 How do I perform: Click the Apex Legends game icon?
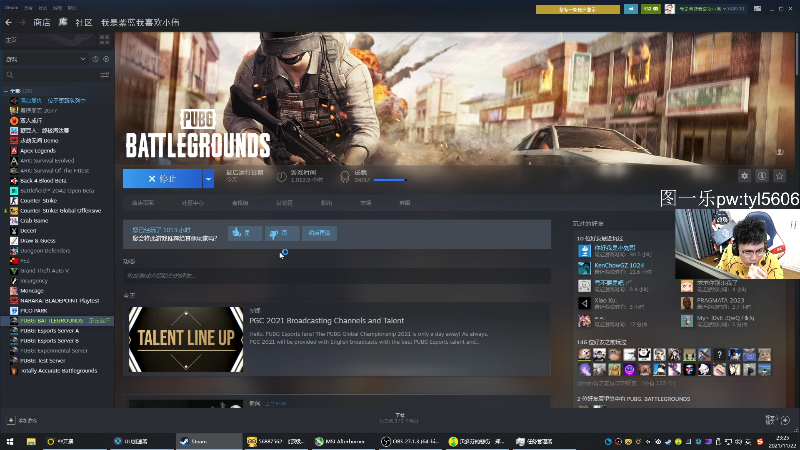tap(14, 151)
